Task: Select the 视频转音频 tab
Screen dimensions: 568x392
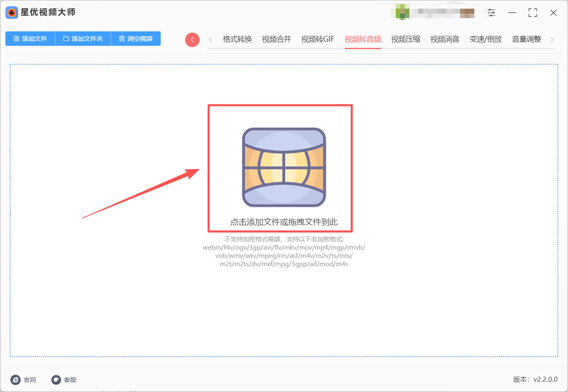Action: click(363, 39)
